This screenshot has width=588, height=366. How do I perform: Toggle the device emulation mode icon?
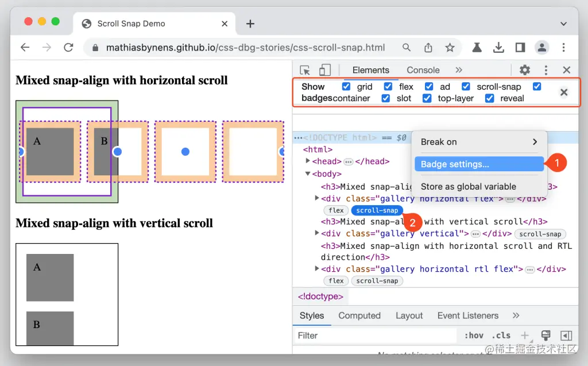[x=325, y=70]
